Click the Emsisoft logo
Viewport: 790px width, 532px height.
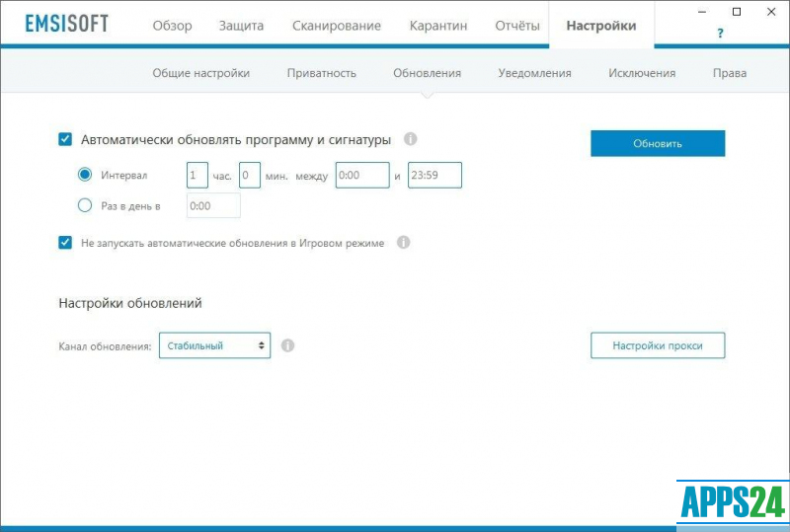[65, 25]
